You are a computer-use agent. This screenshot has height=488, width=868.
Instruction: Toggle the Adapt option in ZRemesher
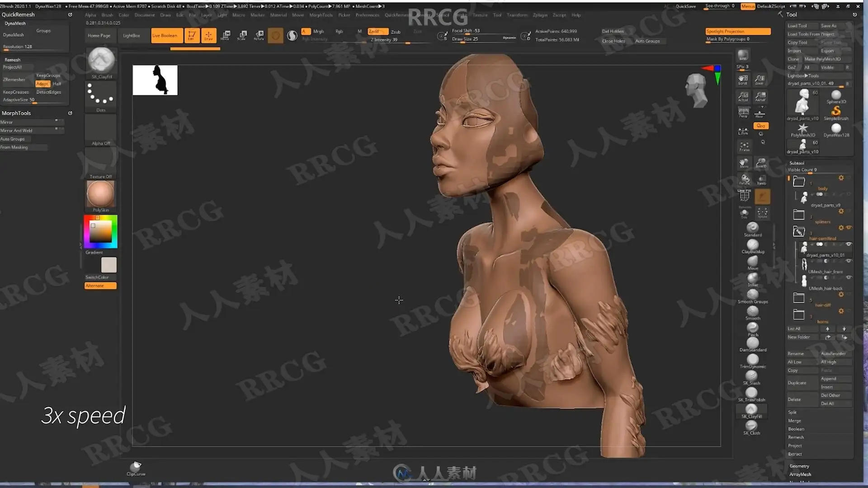pyautogui.click(x=42, y=84)
